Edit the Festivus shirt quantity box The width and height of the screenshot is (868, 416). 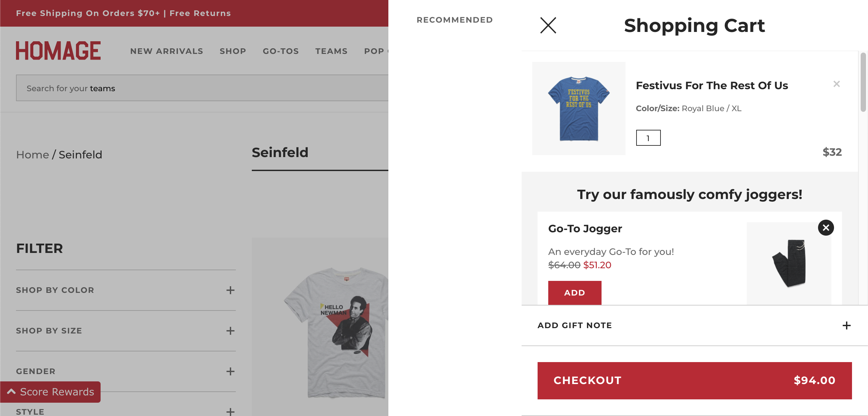point(648,138)
